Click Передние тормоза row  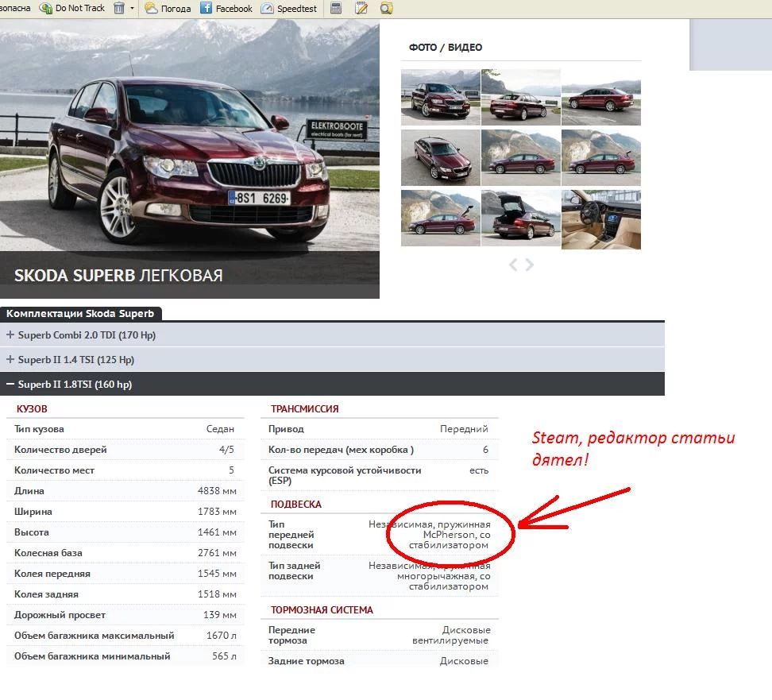coord(380,636)
